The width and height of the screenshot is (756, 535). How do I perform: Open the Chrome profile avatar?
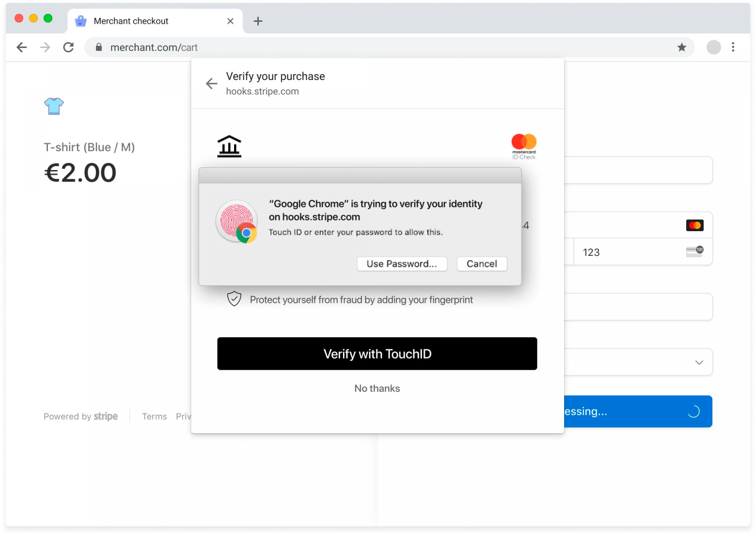tap(713, 47)
